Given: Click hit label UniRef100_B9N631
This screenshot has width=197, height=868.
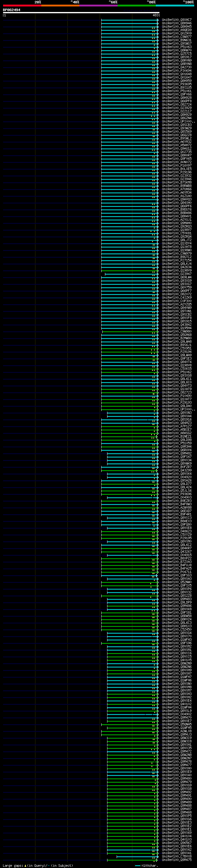Looking at the screenshot, I should 177,40.
